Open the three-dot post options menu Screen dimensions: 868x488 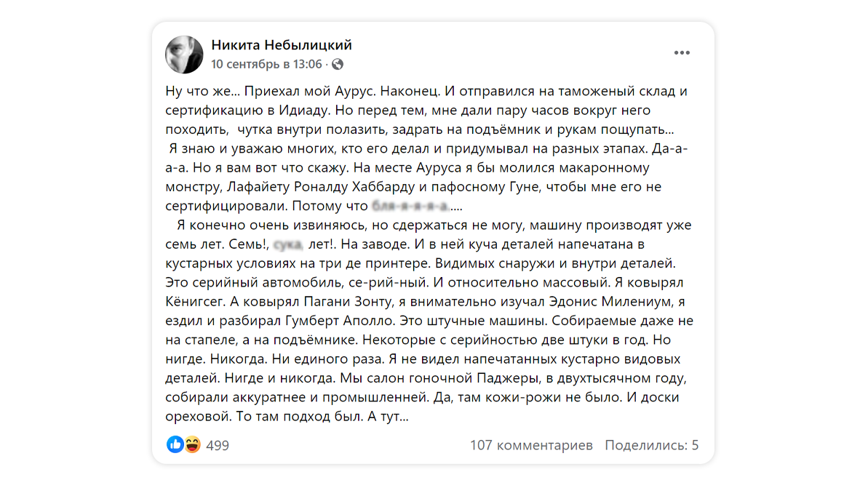682,53
